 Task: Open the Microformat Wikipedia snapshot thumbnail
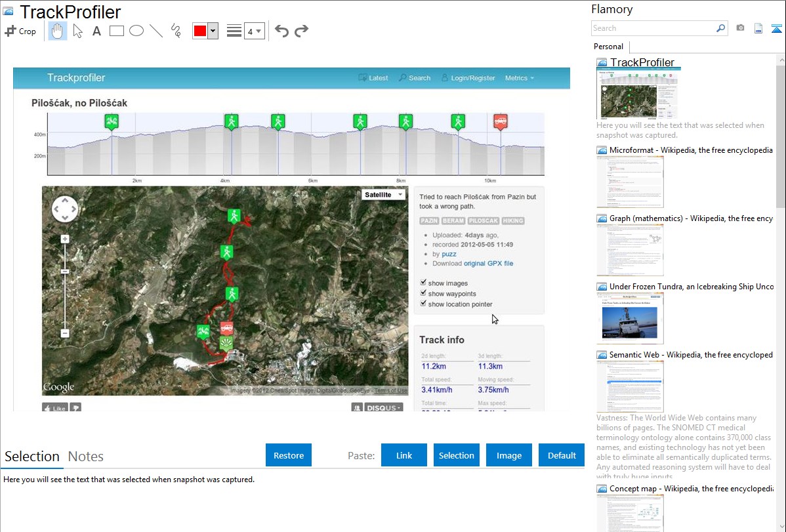coord(630,182)
